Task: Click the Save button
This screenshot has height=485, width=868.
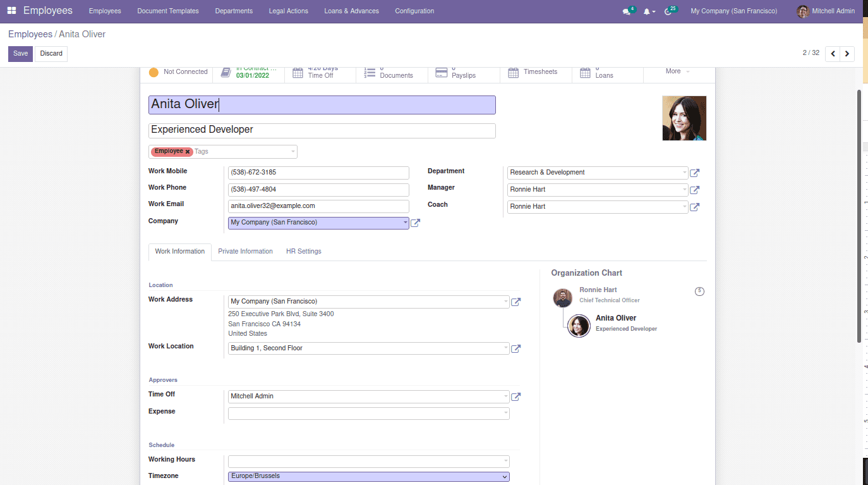Action: pos(20,54)
